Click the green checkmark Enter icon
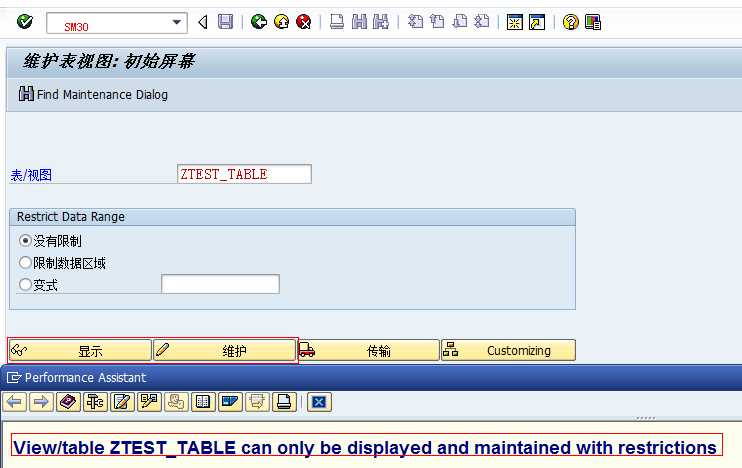742x468 pixels. (x=25, y=22)
